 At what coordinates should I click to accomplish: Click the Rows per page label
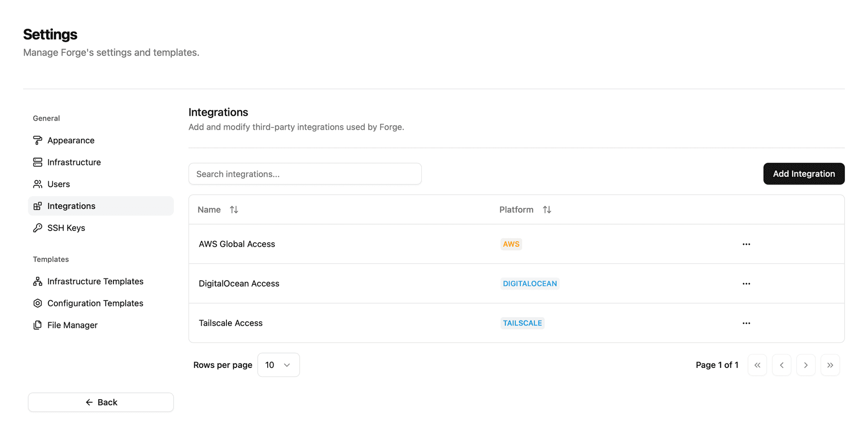pyautogui.click(x=223, y=365)
